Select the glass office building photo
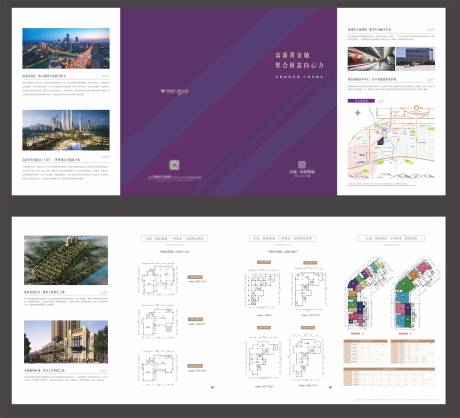 pyautogui.click(x=415, y=59)
